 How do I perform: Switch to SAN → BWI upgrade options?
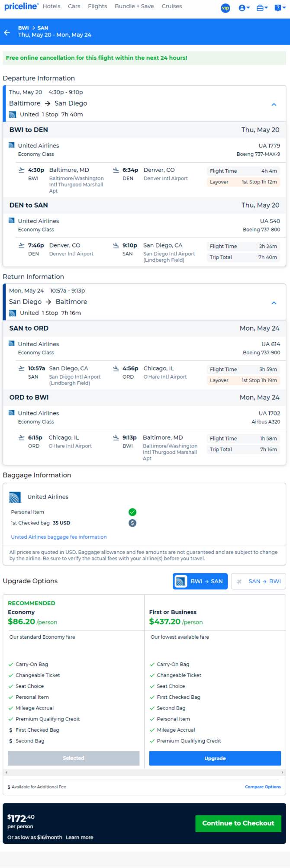tap(258, 581)
